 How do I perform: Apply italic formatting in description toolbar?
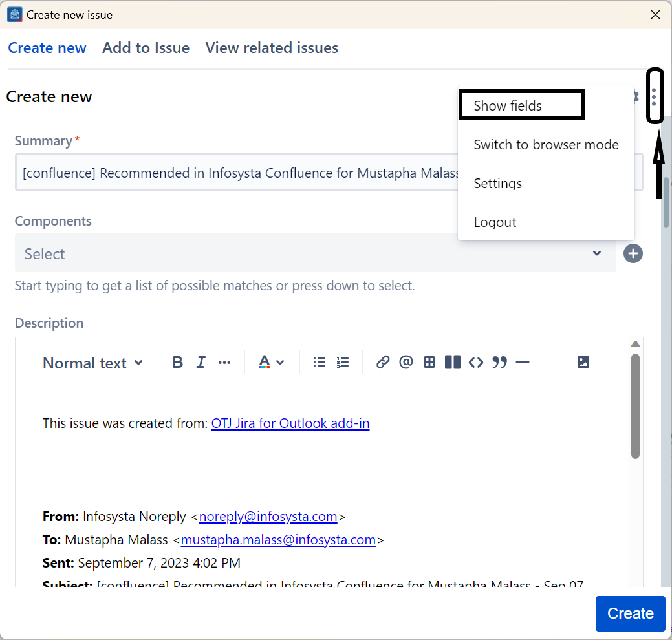click(x=201, y=363)
